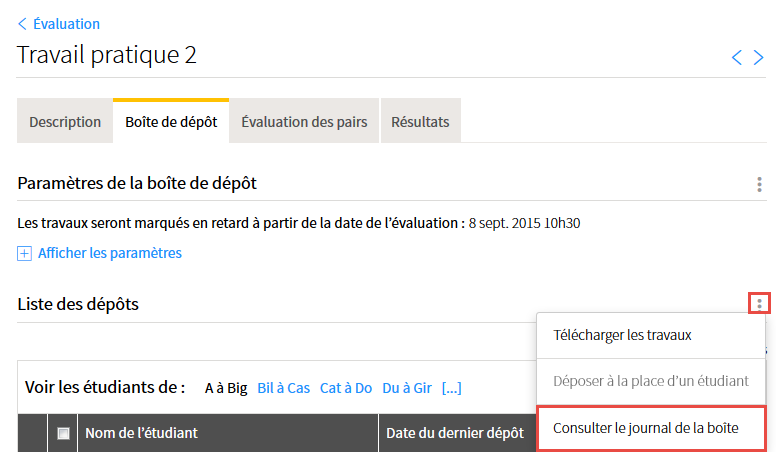Expand more student ranges with [...]

click(451, 388)
